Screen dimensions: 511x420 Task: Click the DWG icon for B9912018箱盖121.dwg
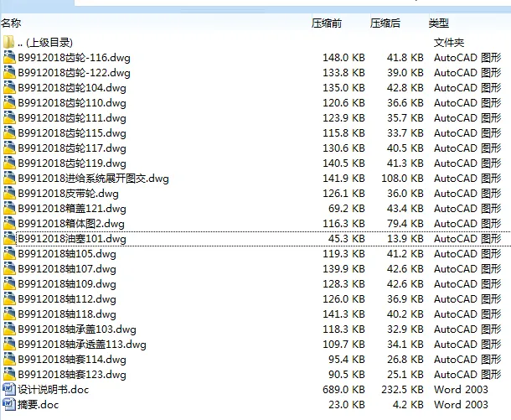click(9, 209)
